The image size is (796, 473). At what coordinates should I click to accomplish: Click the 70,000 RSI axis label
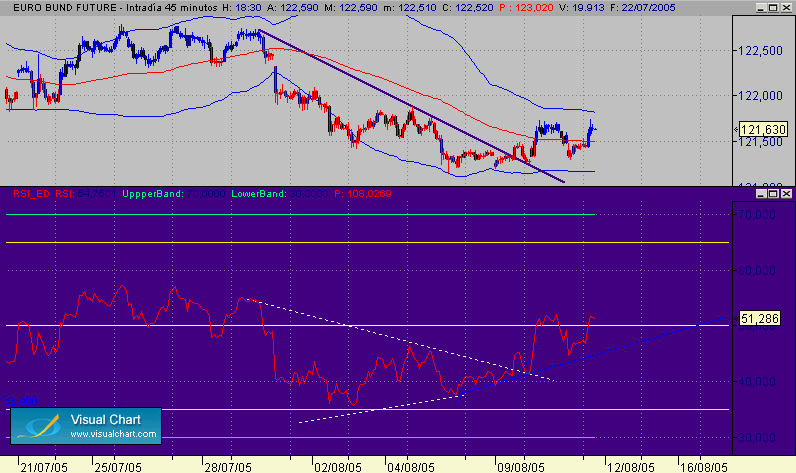(x=756, y=214)
